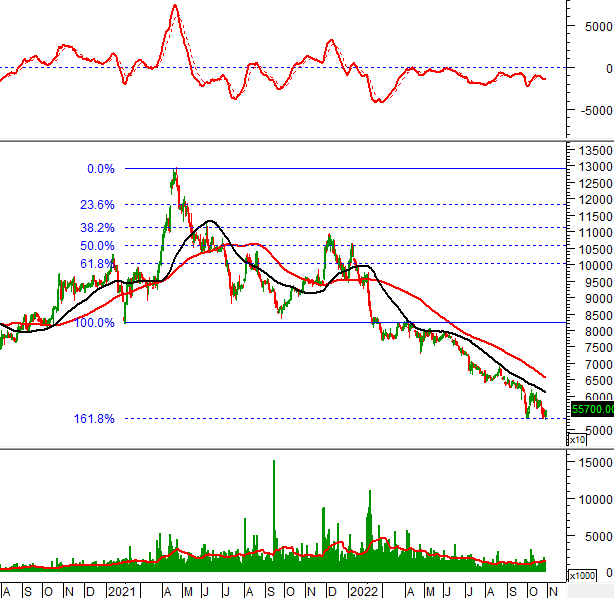
Task: Click the right end of the black moving average
Action: click(545, 391)
